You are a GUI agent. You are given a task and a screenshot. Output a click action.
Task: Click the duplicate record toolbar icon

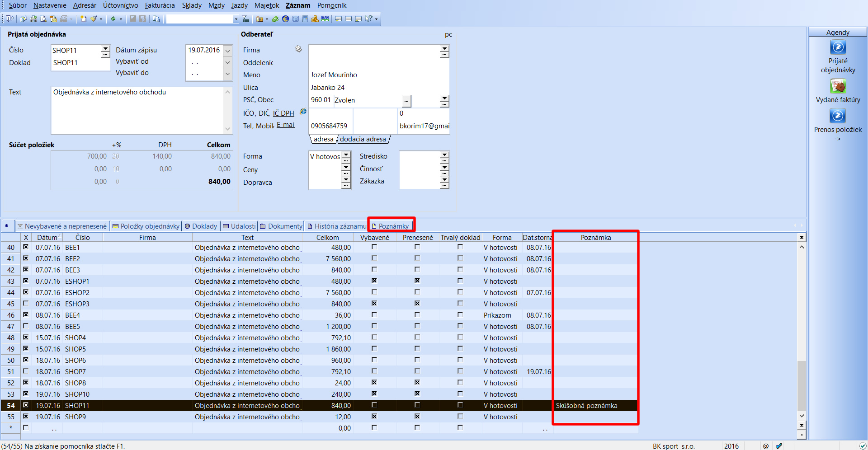point(156,19)
